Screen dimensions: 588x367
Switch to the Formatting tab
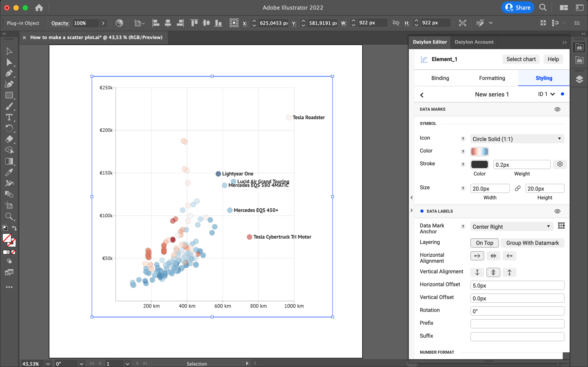pos(492,78)
